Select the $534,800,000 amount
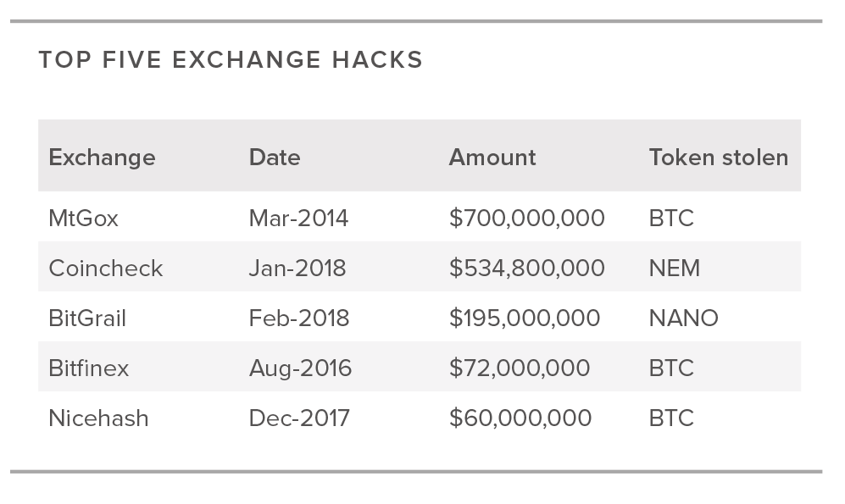The height and width of the screenshot is (504, 845). click(x=527, y=269)
